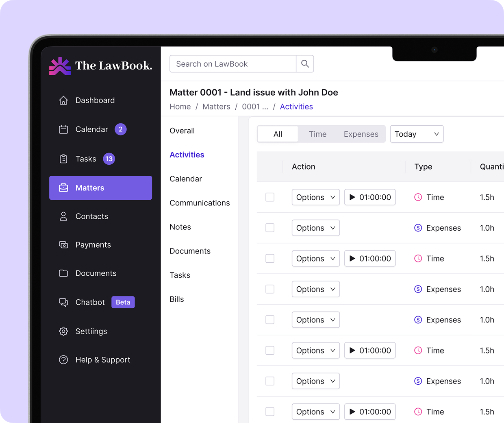Click the Beta badge beside Chatbot

(123, 302)
